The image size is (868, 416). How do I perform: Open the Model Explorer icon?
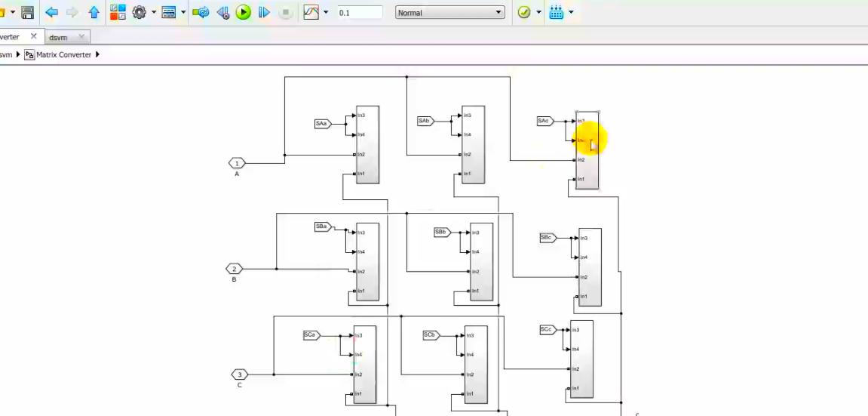click(x=169, y=12)
